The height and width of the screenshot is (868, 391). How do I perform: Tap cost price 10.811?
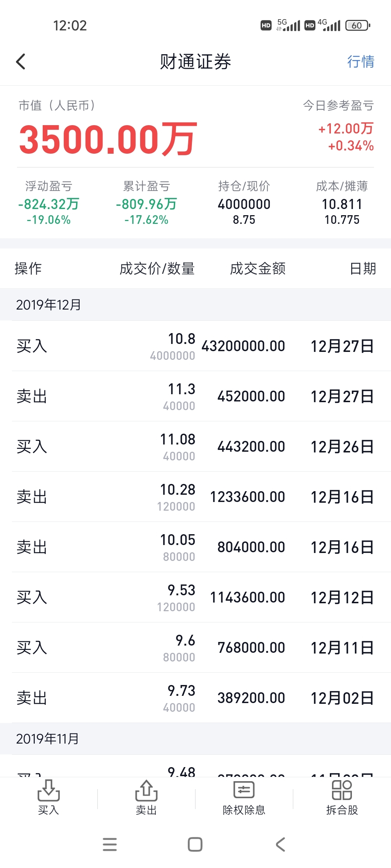(x=342, y=204)
